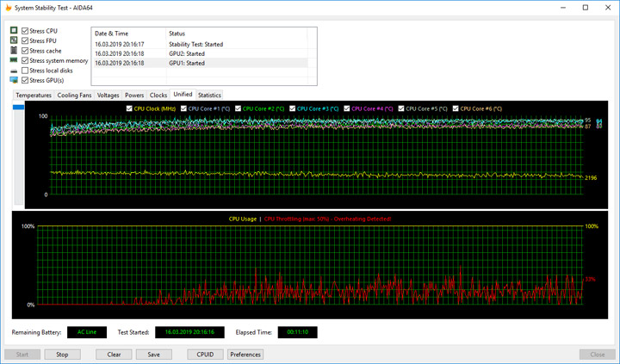620x364 pixels.
Task: Click the AIDA64 flame icon in title bar
Action: (x=9, y=8)
